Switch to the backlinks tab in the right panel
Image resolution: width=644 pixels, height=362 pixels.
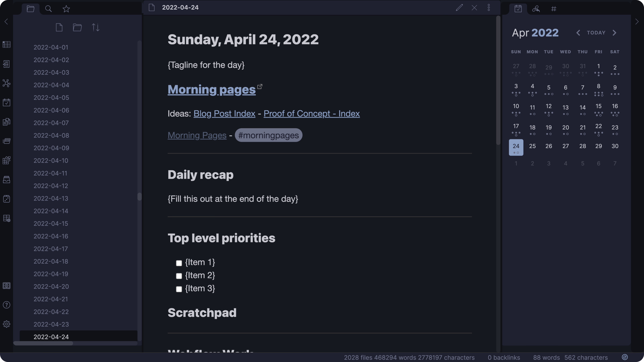pyautogui.click(x=536, y=9)
